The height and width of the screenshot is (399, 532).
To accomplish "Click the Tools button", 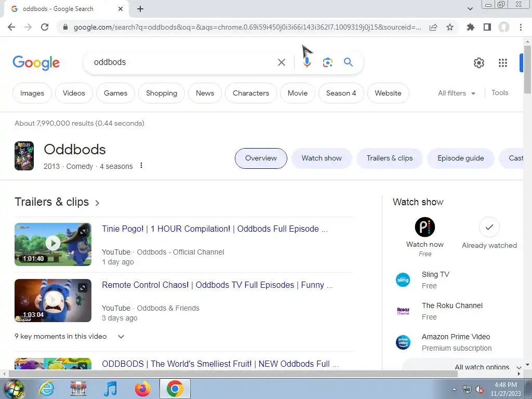I will point(500,92).
